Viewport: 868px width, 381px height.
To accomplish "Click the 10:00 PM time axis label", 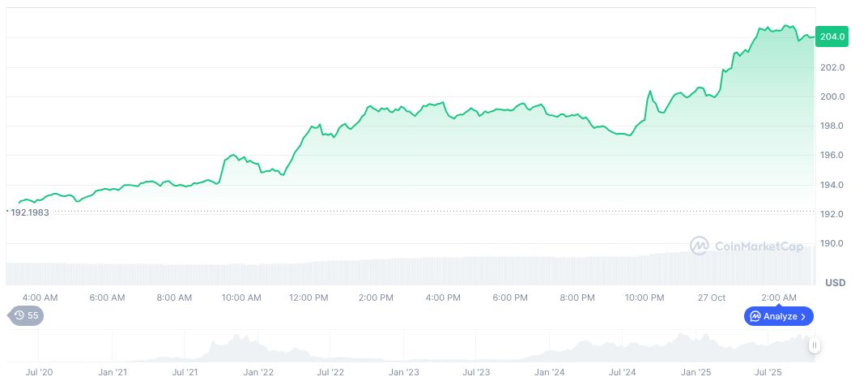I will pyautogui.click(x=645, y=298).
